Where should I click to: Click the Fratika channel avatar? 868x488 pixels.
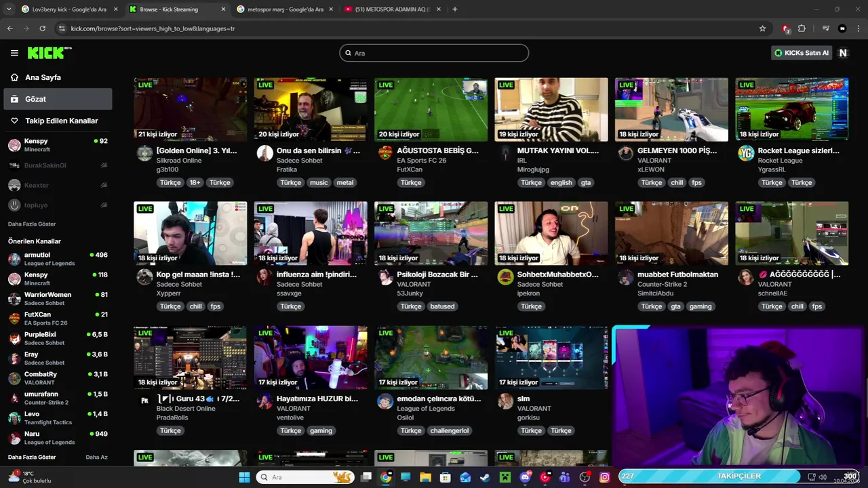[264, 152]
